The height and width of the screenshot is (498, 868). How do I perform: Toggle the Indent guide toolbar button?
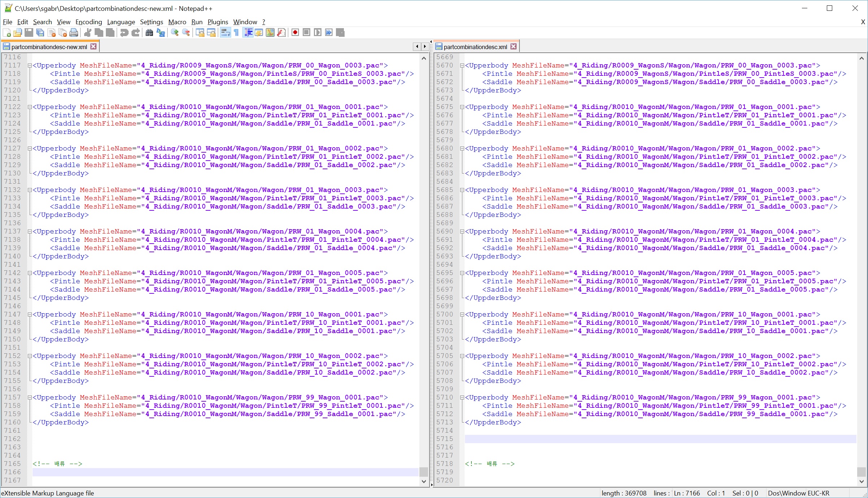pyautogui.click(x=248, y=33)
